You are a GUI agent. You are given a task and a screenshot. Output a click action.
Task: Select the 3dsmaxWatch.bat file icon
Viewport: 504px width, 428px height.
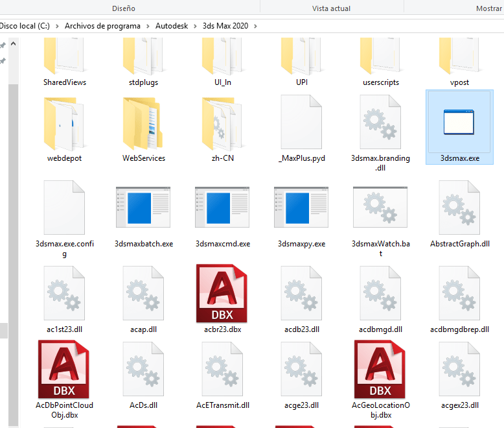click(380, 208)
